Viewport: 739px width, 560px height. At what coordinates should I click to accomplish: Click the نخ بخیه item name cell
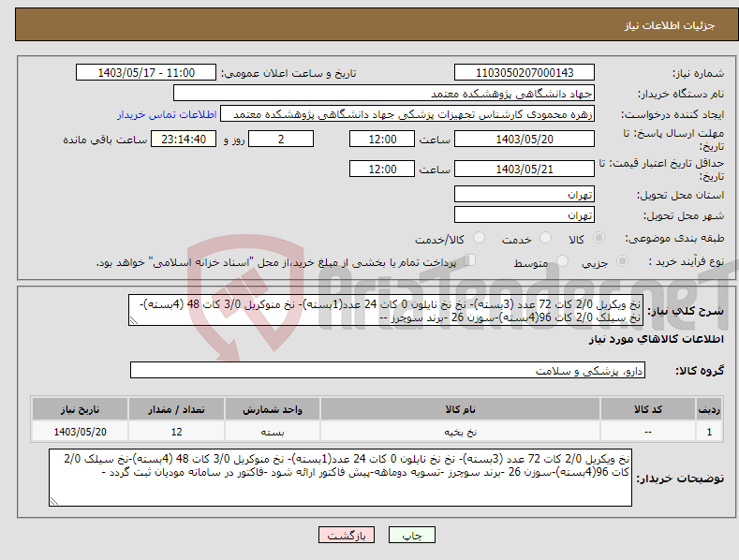coord(460,432)
